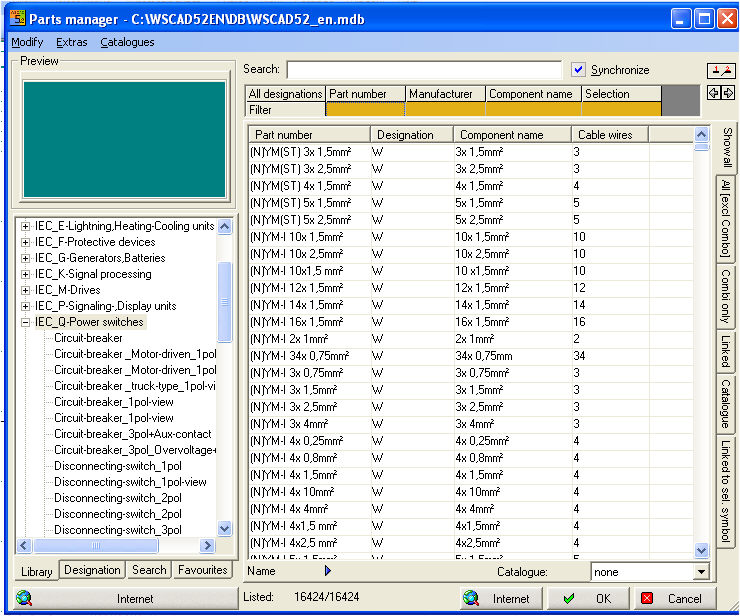Click the All designations button
Viewport: 740px width, 616px height.
click(285, 94)
